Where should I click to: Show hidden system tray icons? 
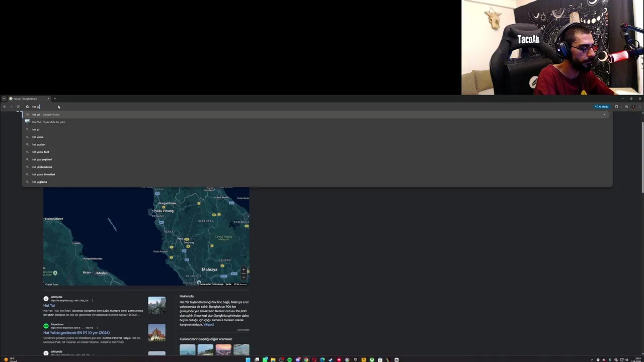coord(592,359)
